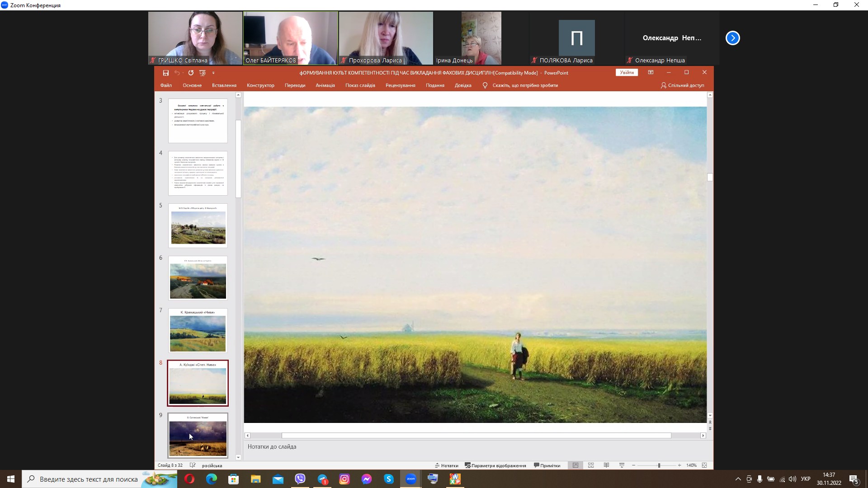Show hidden system tray icons chevron
Screen dimensions: 868x488
point(738,479)
